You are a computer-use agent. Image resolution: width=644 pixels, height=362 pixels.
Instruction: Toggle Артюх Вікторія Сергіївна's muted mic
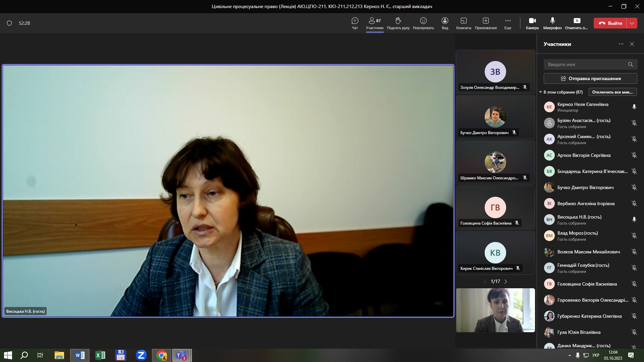pyautogui.click(x=634, y=155)
